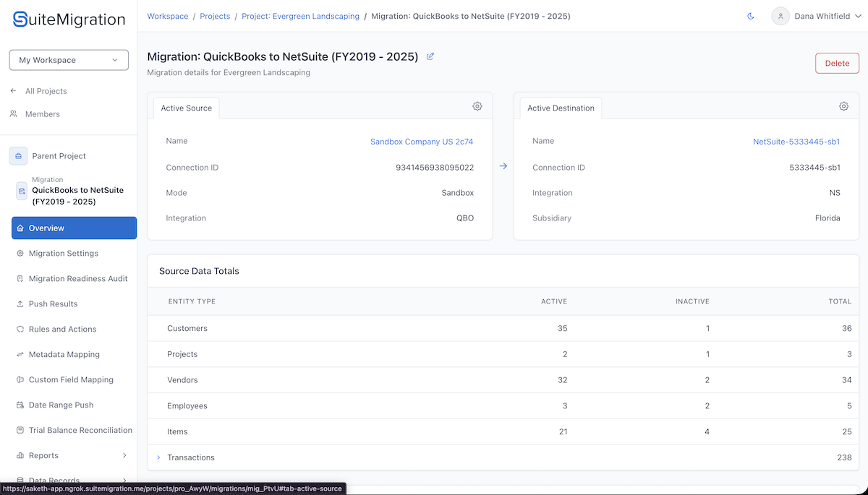Click the SuiteMigration logo

pos(69,20)
